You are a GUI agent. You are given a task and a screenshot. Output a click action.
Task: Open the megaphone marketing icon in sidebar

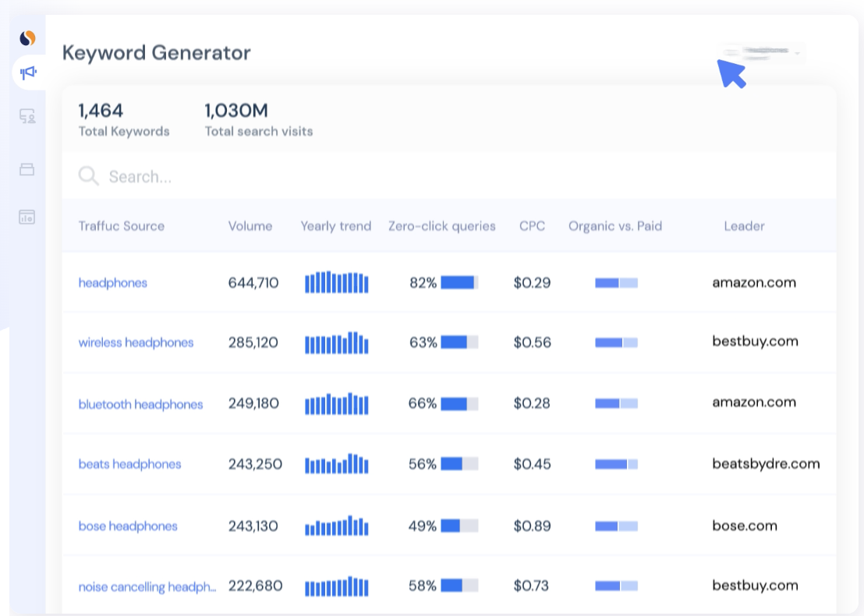pos(28,73)
